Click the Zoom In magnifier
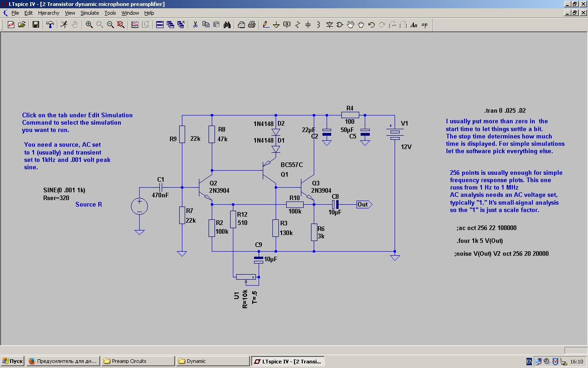The width and height of the screenshot is (588, 368). (89, 25)
